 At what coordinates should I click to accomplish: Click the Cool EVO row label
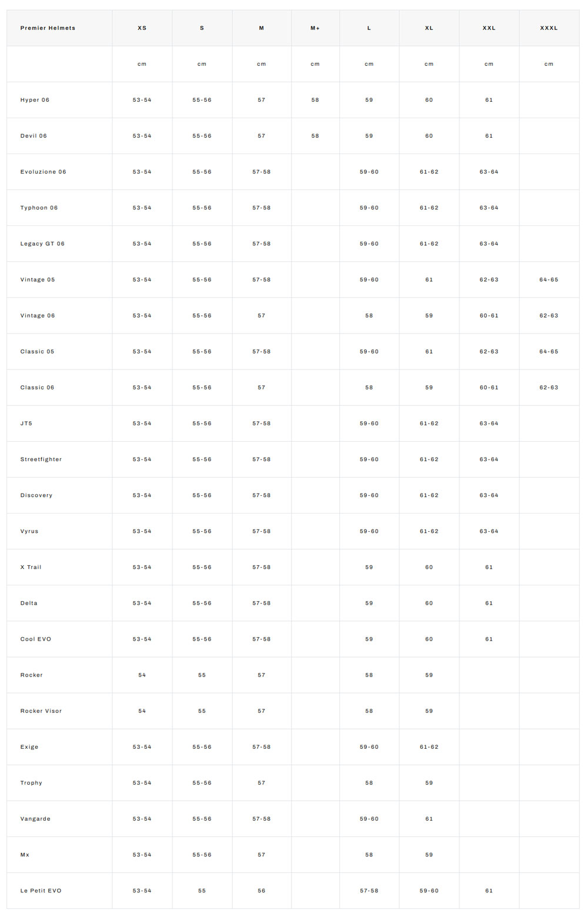(36, 639)
